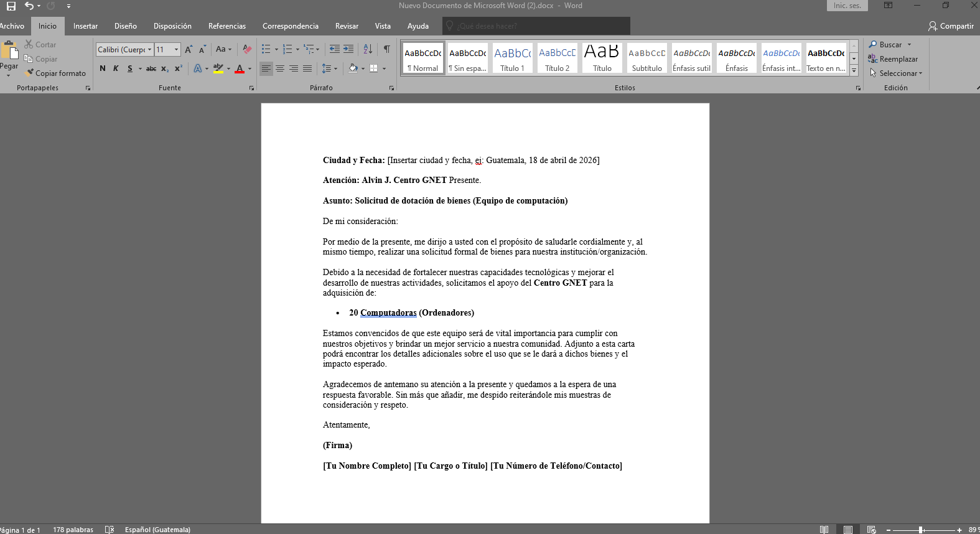The width and height of the screenshot is (980, 534).
Task: Increase the paragraph indent
Action: point(348,49)
